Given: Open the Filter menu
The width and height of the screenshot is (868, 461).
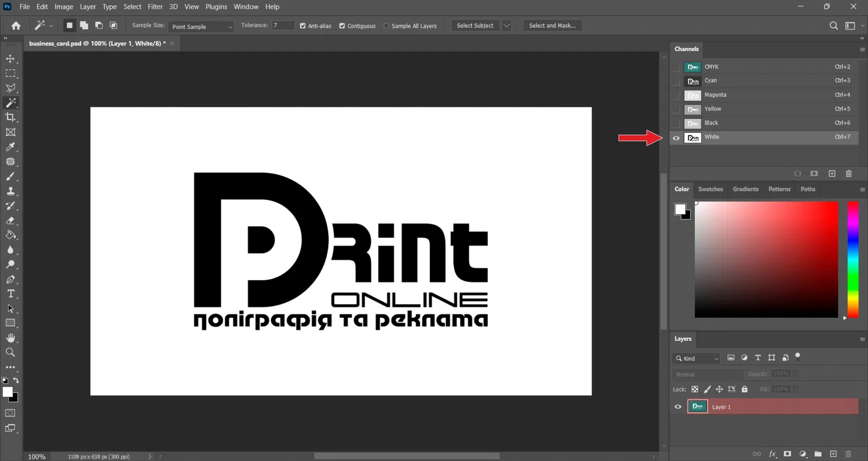Looking at the screenshot, I should 155,6.
